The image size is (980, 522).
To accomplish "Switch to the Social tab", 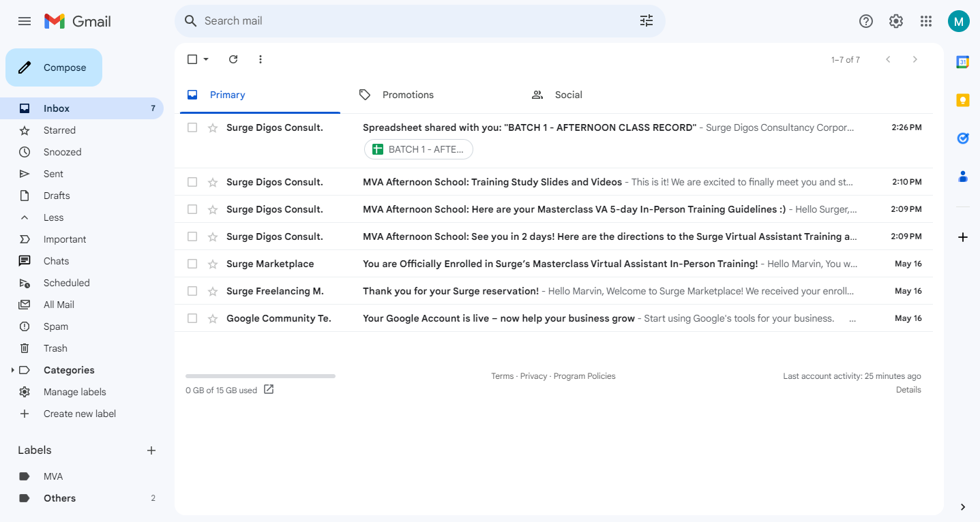I will (567, 95).
